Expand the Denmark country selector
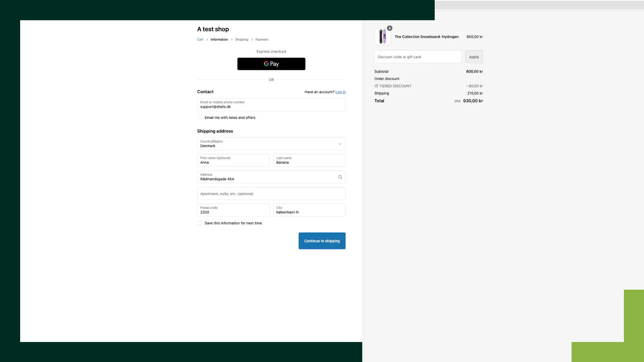 (x=271, y=144)
